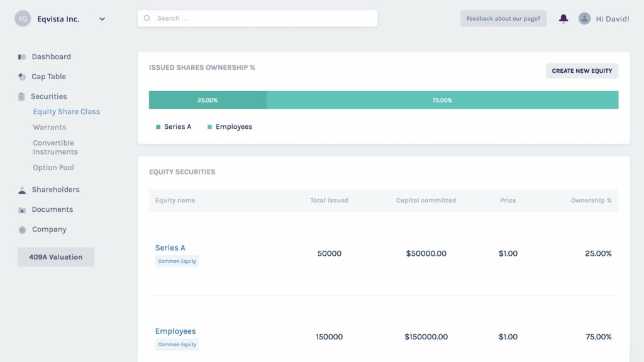Open Cap Table menu item
Screen dimensions: 644x362
[48, 77]
